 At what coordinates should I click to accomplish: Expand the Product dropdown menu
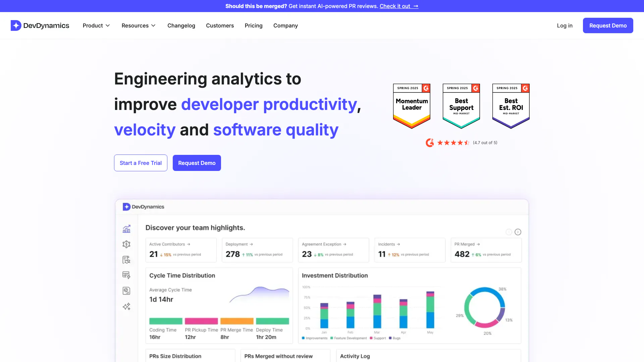[96, 25]
